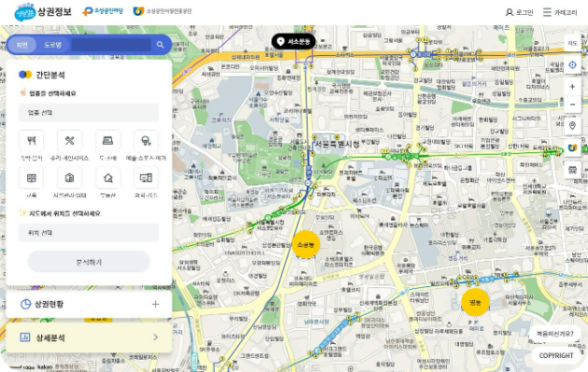
Task: Click the magnifying glass search icon
Action: [x=161, y=45]
